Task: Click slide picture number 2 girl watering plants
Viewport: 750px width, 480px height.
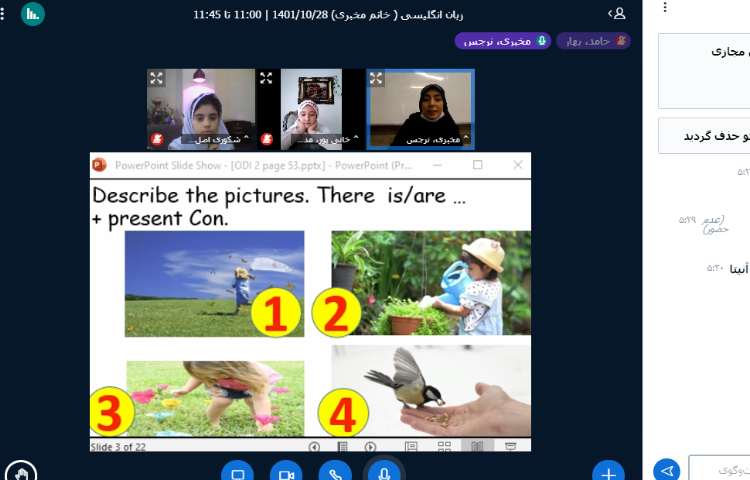Action: (431, 283)
